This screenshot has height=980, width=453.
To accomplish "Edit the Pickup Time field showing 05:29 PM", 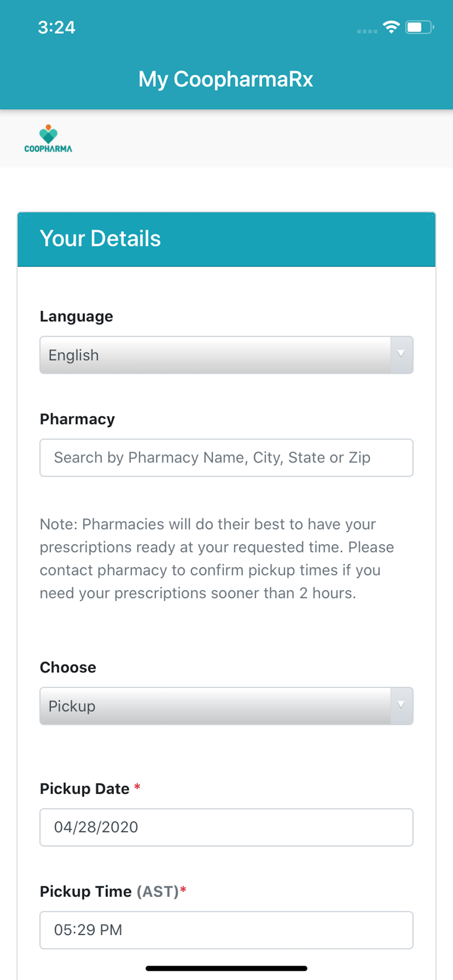I will pyautogui.click(x=226, y=930).
